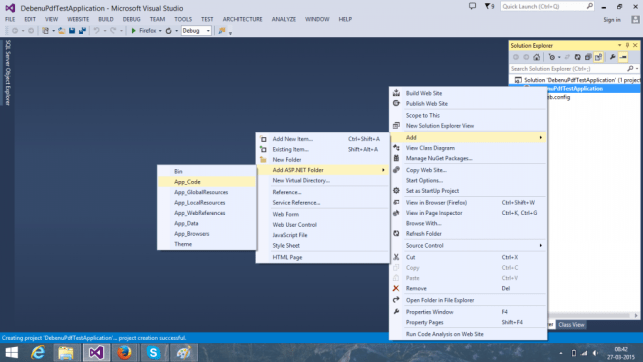Click the Refresh icon in Solution Explorer toolbar

click(x=577, y=57)
